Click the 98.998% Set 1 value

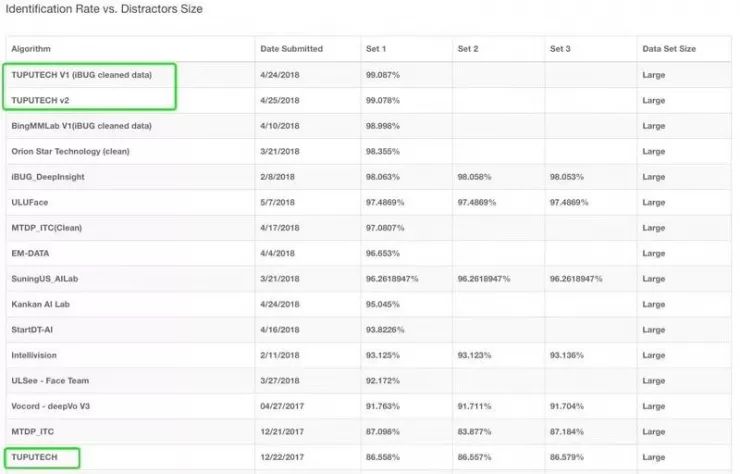click(x=383, y=126)
